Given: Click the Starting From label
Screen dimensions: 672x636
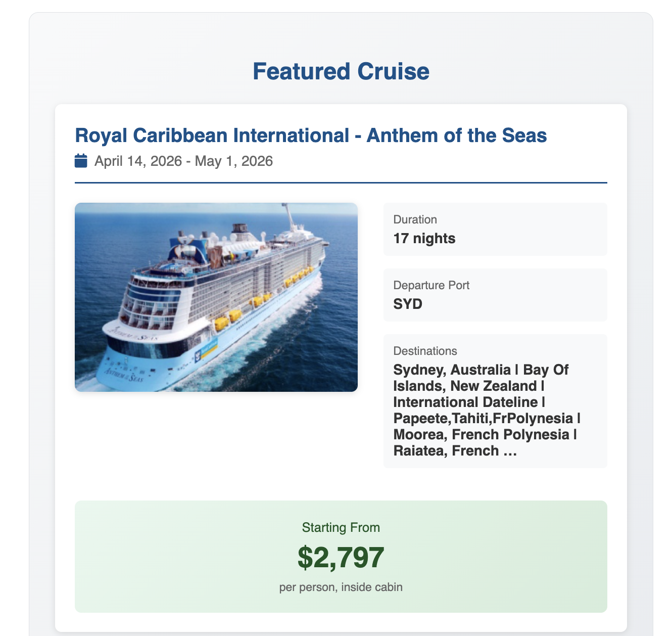Looking at the screenshot, I should point(341,528).
